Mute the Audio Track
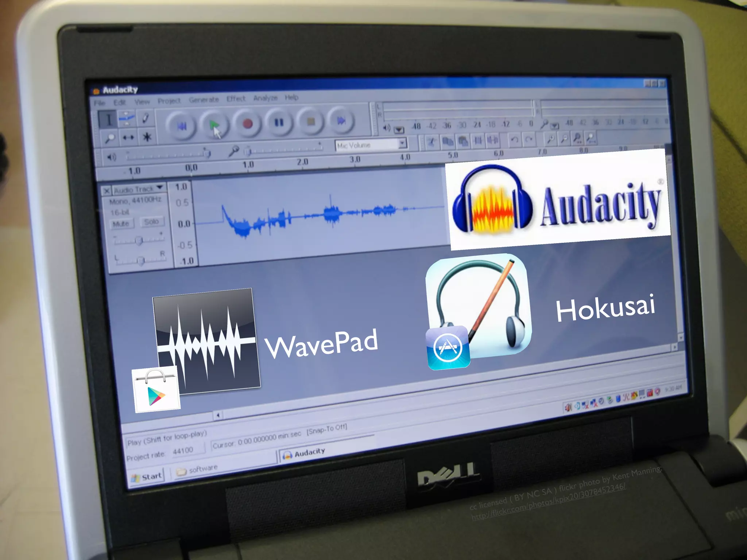This screenshot has height=560, width=747. pos(121,223)
